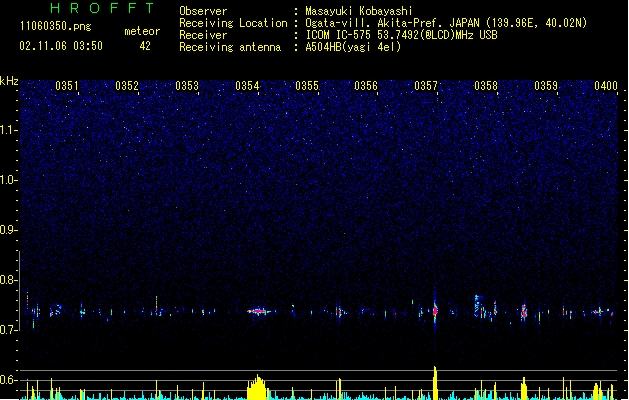Click the 0352 time marker
629x400 pixels.
point(127,86)
